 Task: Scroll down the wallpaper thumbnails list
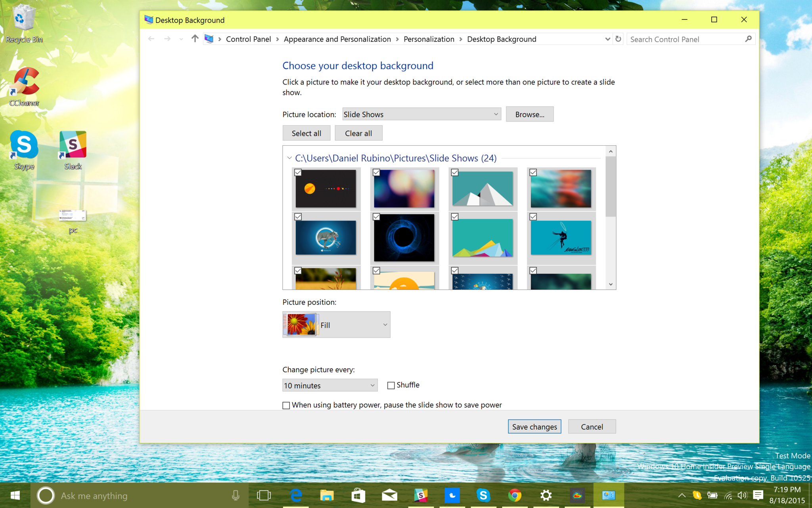pos(610,285)
